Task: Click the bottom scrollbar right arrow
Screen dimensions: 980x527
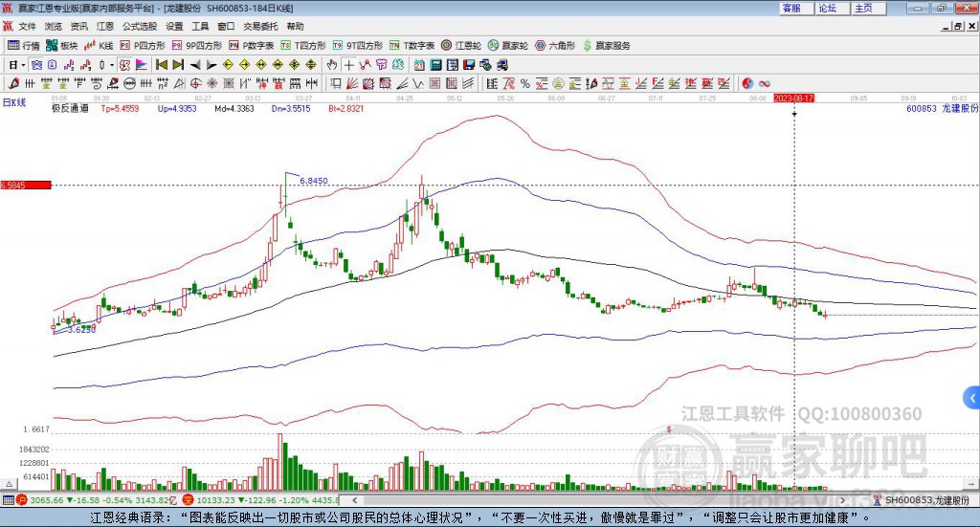Action: pyautogui.click(x=842, y=500)
